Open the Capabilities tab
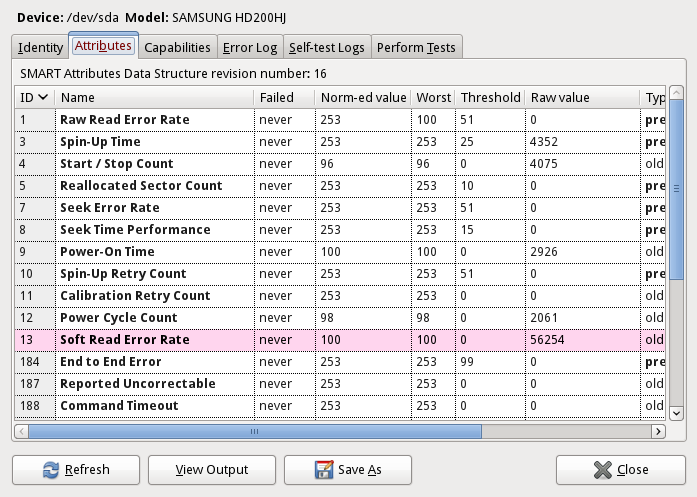Image resolution: width=697 pixels, height=497 pixels. (x=177, y=47)
